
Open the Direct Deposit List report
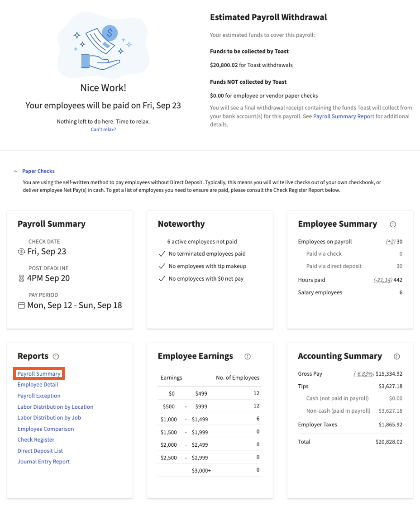coord(40,450)
